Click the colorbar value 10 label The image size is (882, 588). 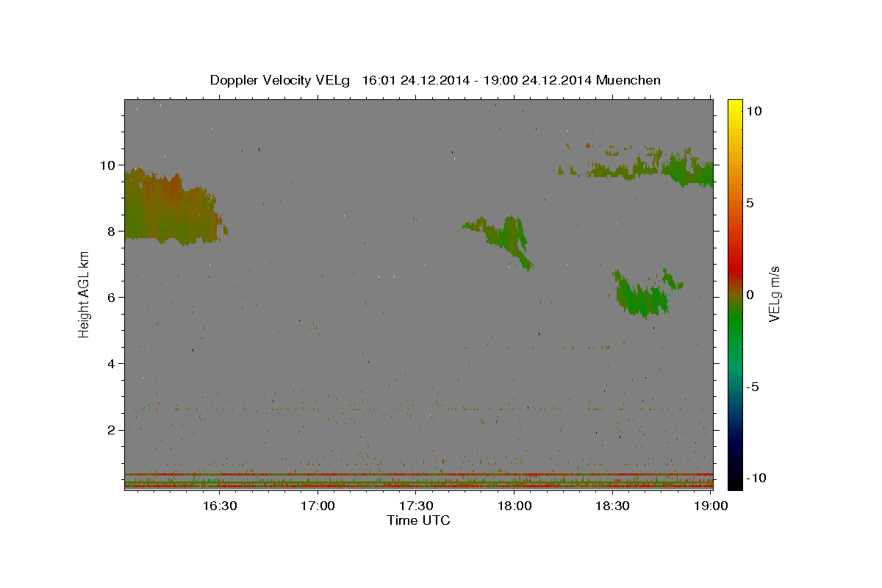[x=753, y=110]
